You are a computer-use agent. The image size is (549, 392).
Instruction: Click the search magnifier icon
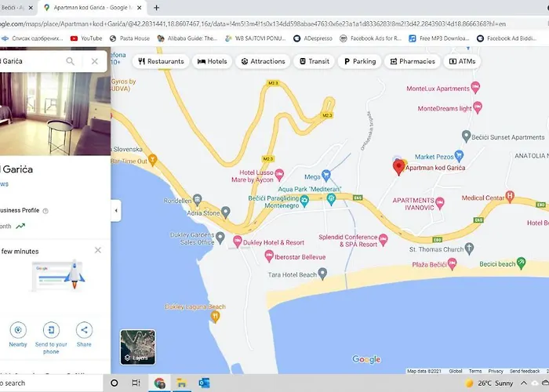[71, 61]
